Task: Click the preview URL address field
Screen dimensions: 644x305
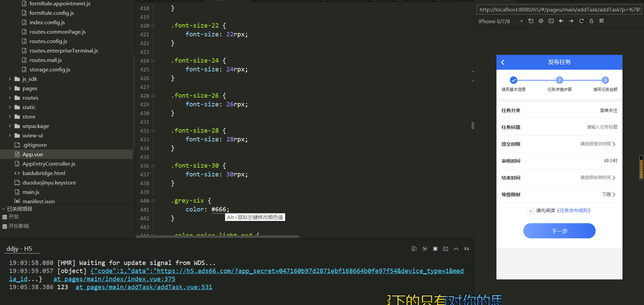Action: (559, 10)
